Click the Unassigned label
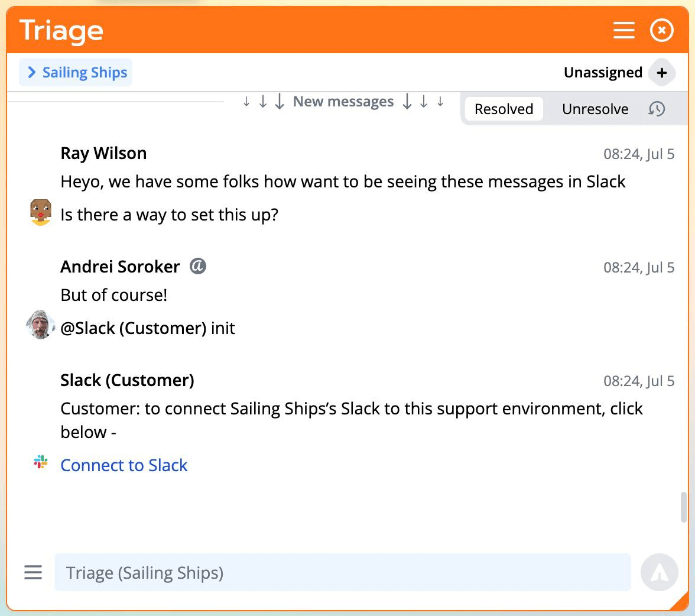 (x=603, y=72)
